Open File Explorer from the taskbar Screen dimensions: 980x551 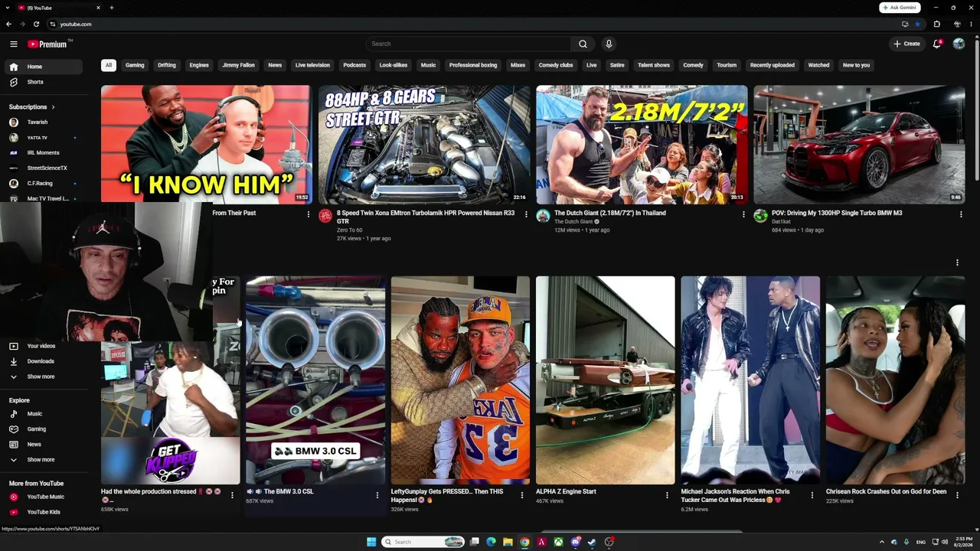point(508,542)
